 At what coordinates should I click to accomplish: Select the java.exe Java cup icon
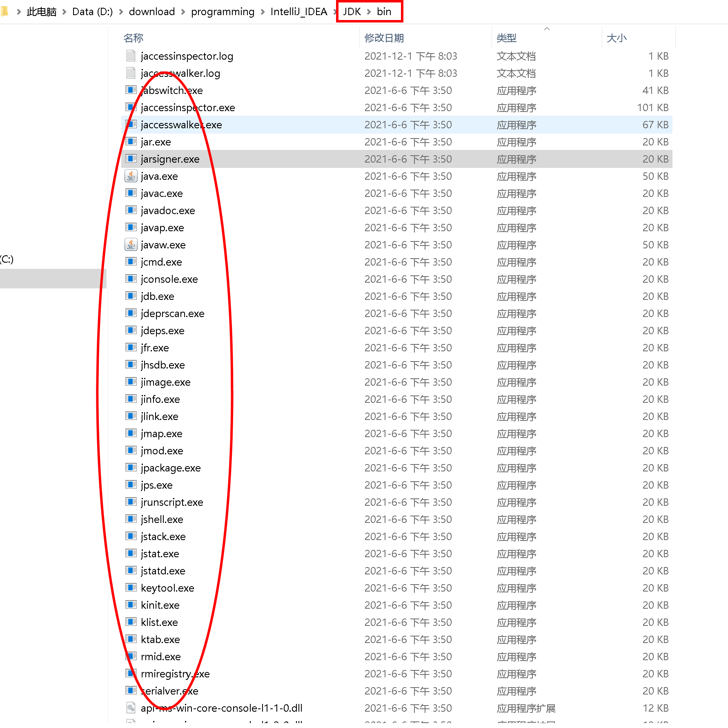click(x=131, y=176)
